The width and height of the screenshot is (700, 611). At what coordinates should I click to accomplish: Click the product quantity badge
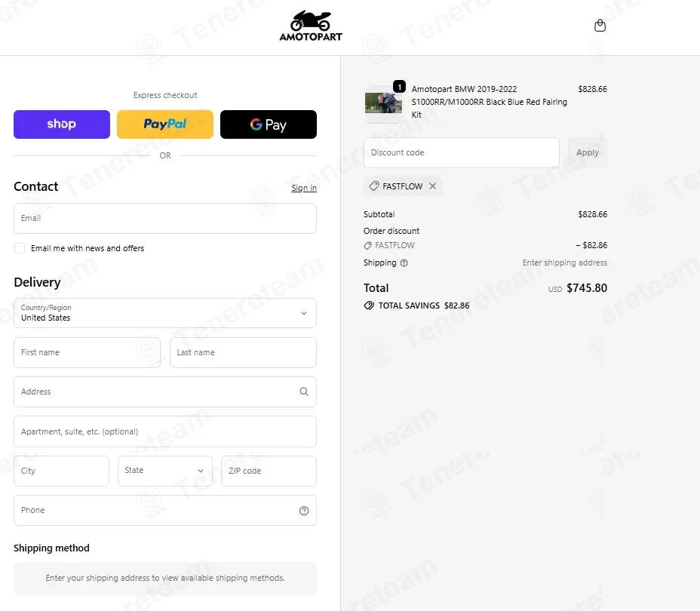[x=399, y=87]
